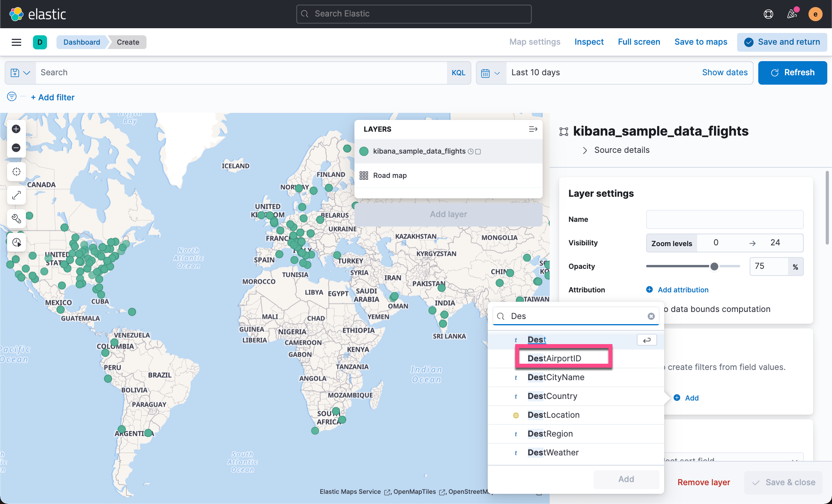Click the map zoom out button
Viewport: 832px width, 504px height.
16,148
